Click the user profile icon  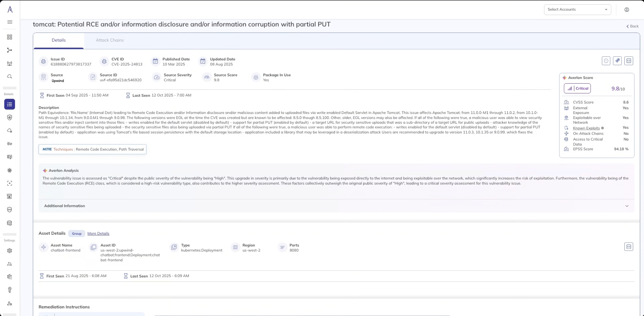coord(627,10)
